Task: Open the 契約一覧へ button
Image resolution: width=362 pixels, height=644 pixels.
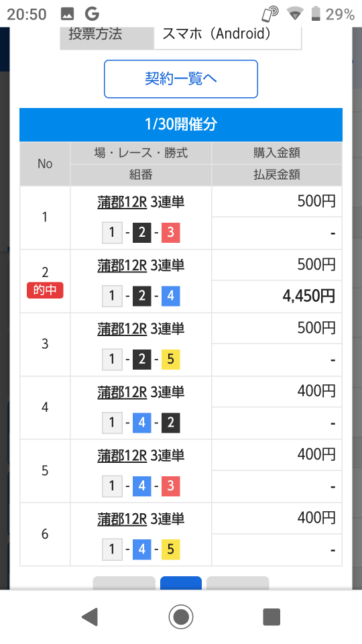Action: (180, 79)
